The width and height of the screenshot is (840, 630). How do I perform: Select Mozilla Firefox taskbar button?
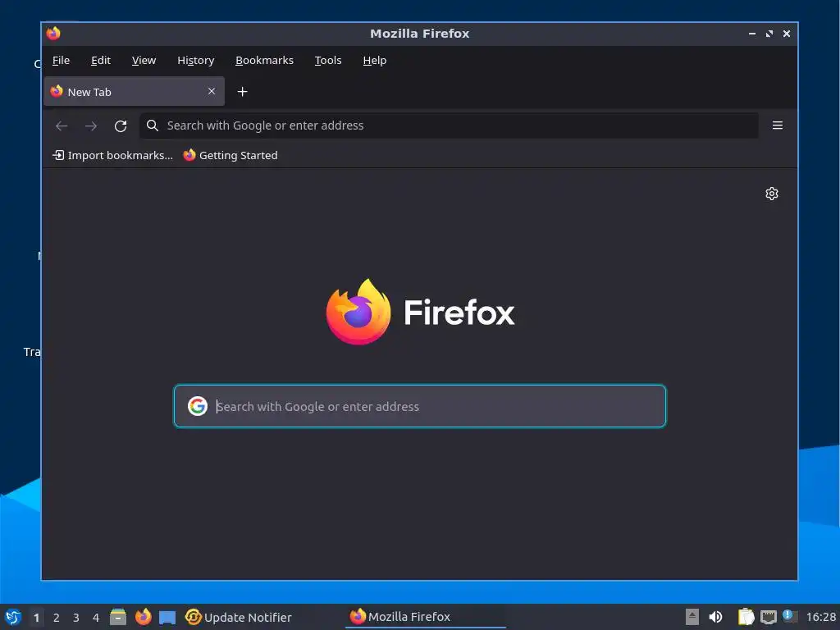(426, 617)
